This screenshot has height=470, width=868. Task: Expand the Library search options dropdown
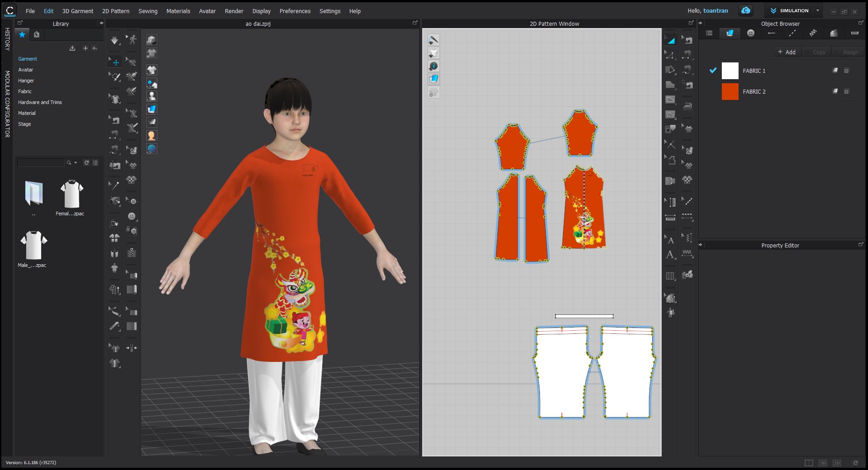[x=76, y=162]
